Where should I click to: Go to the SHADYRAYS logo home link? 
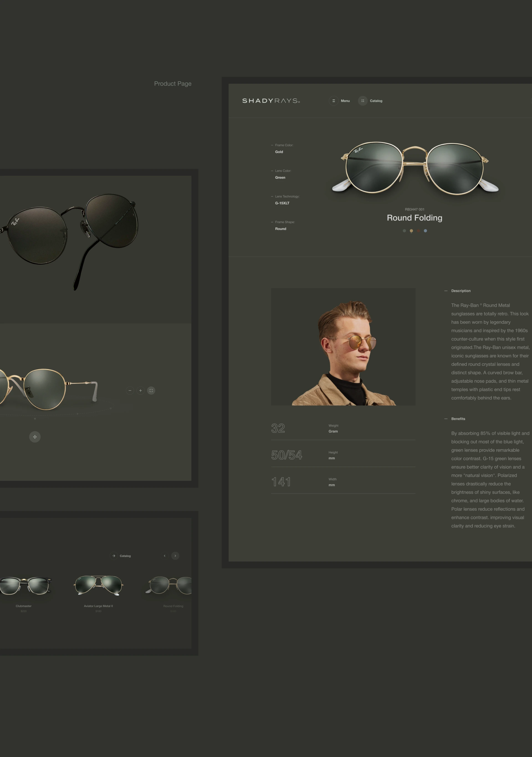[271, 101]
